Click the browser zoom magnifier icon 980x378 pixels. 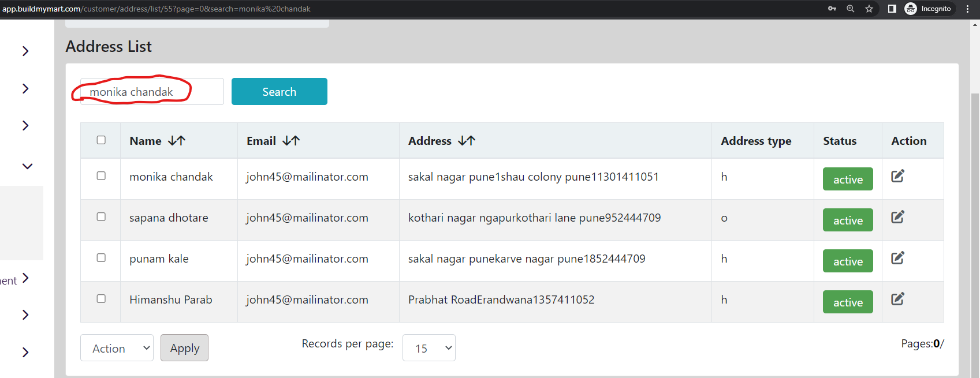tap(851, 9)
